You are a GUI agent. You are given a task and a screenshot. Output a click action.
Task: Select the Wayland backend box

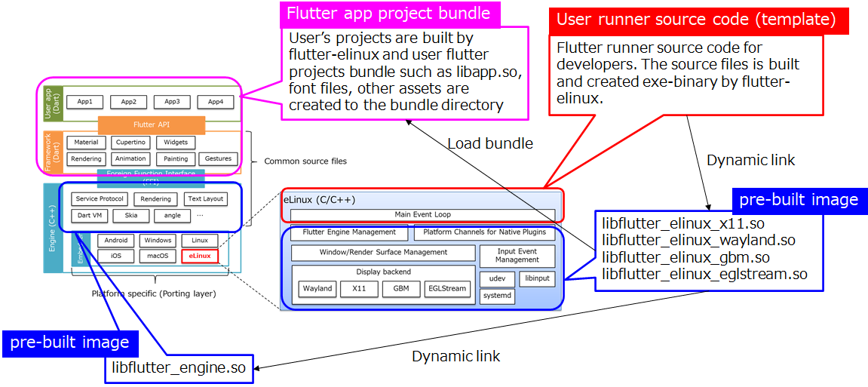(x=317, y=289)
